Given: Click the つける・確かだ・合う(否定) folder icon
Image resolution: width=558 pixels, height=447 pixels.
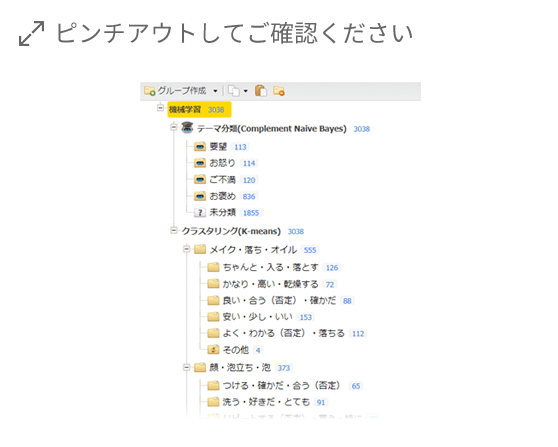Looking at the screenshot, I should point(213,385).
